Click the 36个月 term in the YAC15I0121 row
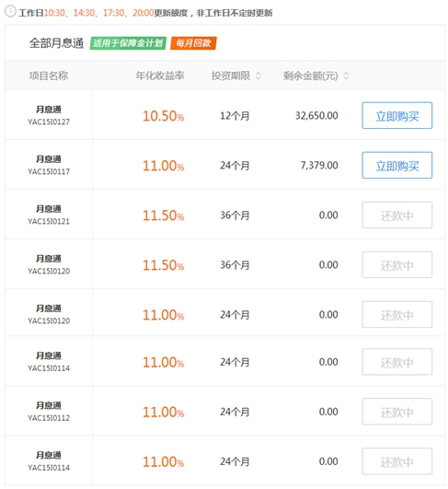Image resolution: width=448 pixels, height=489 pixels. [235, 215]
